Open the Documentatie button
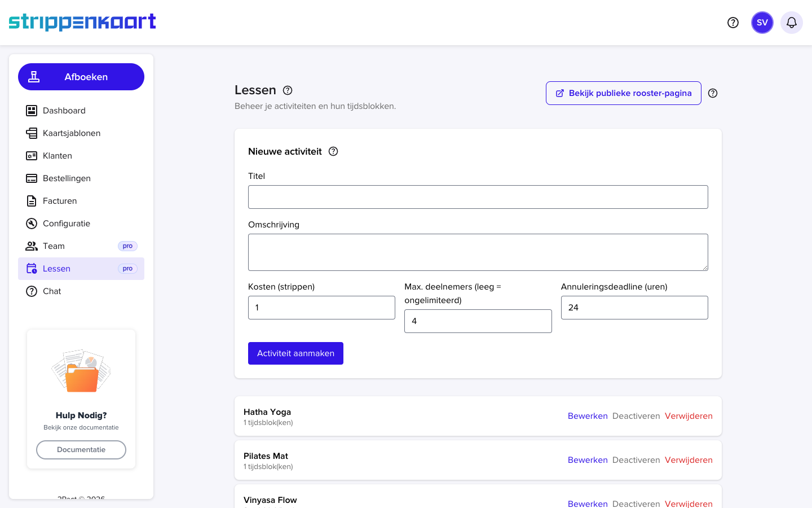812x508 pixels. pyautogui.click(x=81, y=450)
